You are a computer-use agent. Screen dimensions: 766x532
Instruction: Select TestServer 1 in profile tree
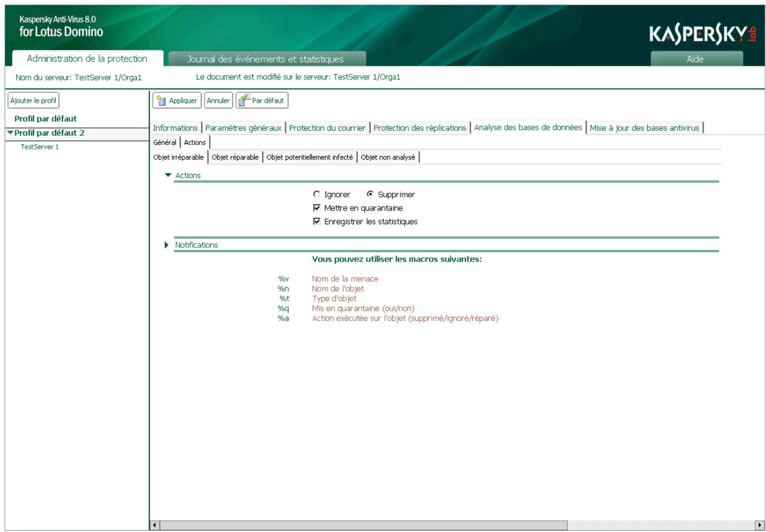pyautogui.click(x=40, y=146)
